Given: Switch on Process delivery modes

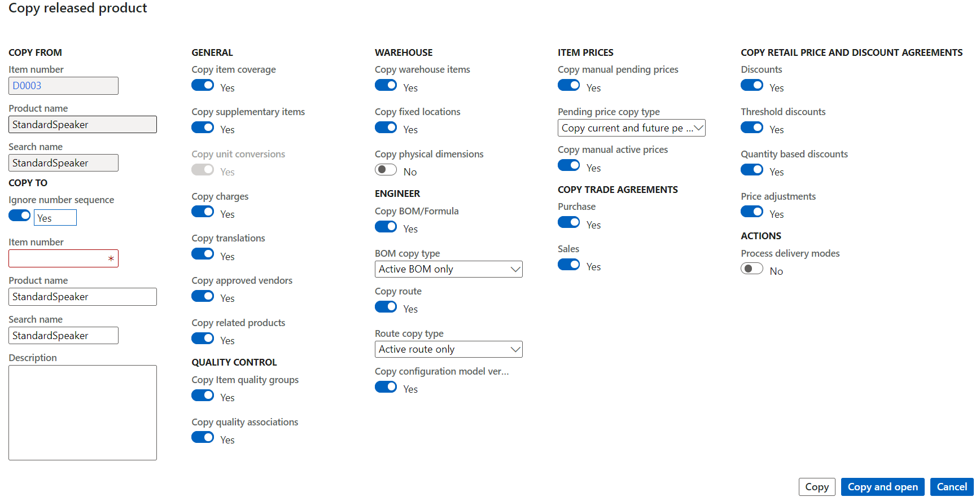Looking at the screenshot, I should click(x=752, y=269).
